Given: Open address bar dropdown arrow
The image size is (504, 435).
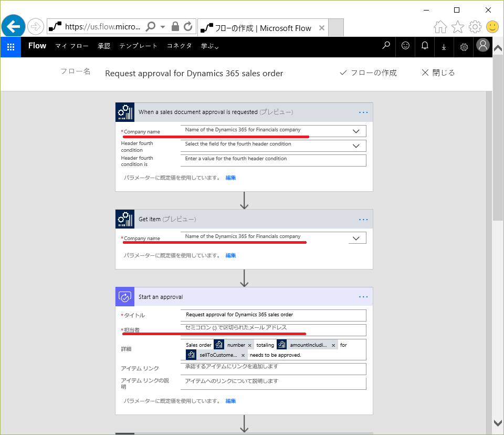Looking at the screenshot, I should click(163, 27).
